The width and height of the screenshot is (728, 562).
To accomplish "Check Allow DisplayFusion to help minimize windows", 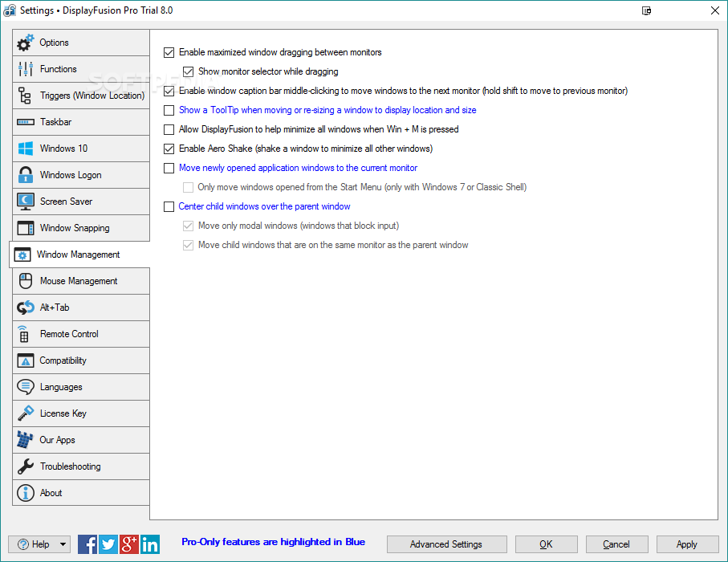I will pyautogui.click(x=169, y=129).
